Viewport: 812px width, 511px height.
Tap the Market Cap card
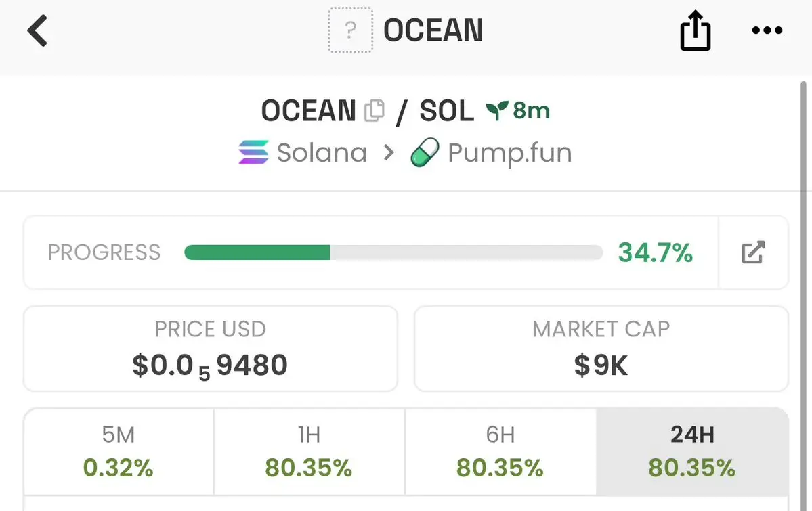click(601, 349)
